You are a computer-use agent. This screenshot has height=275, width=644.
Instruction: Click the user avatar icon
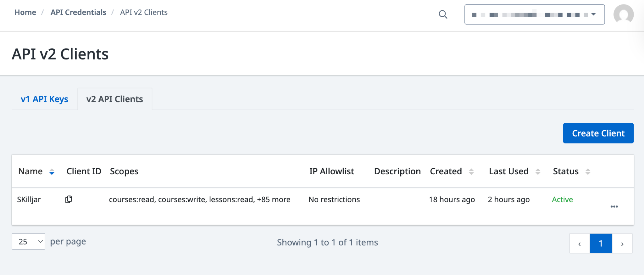pyautogui.click(x=623, y=14)
